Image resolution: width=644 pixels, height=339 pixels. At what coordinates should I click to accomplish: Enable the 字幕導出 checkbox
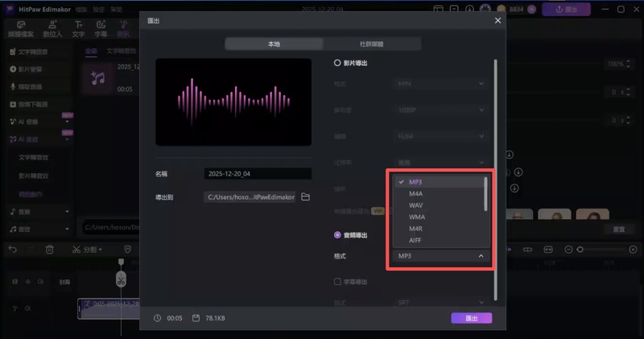[337, 282]
